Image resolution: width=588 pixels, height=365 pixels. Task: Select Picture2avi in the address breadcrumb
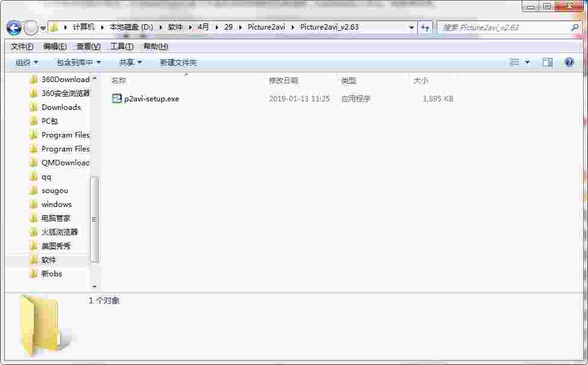coord(266,27)
